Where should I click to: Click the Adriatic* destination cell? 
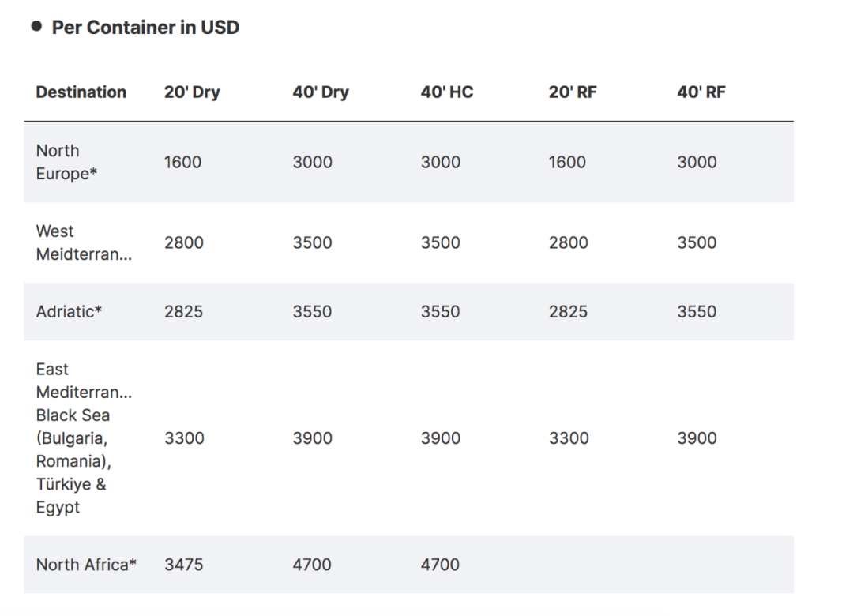[69, 312]
